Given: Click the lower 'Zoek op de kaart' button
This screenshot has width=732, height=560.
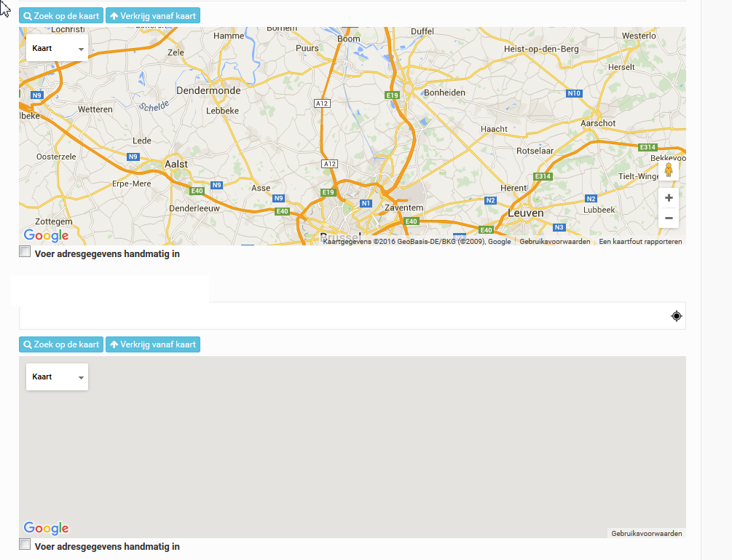Looking at the screenshot, I should tap(61, 344).
